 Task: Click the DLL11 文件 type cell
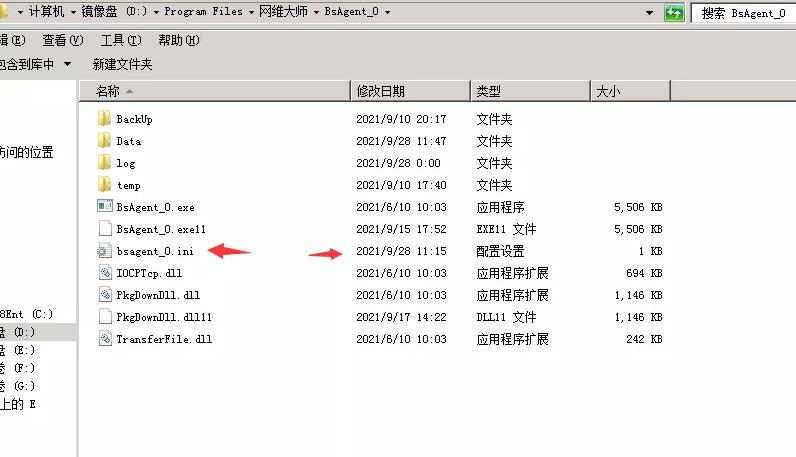point(506,317)
